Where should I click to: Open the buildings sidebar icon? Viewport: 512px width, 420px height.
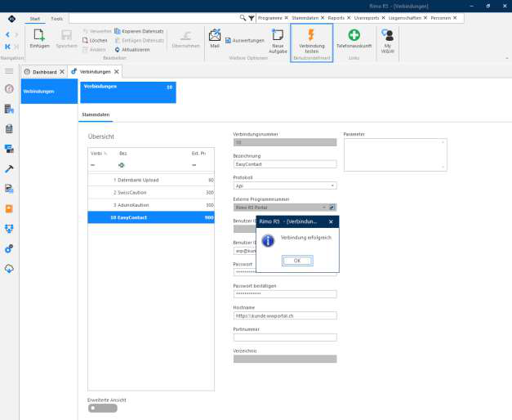9,109
